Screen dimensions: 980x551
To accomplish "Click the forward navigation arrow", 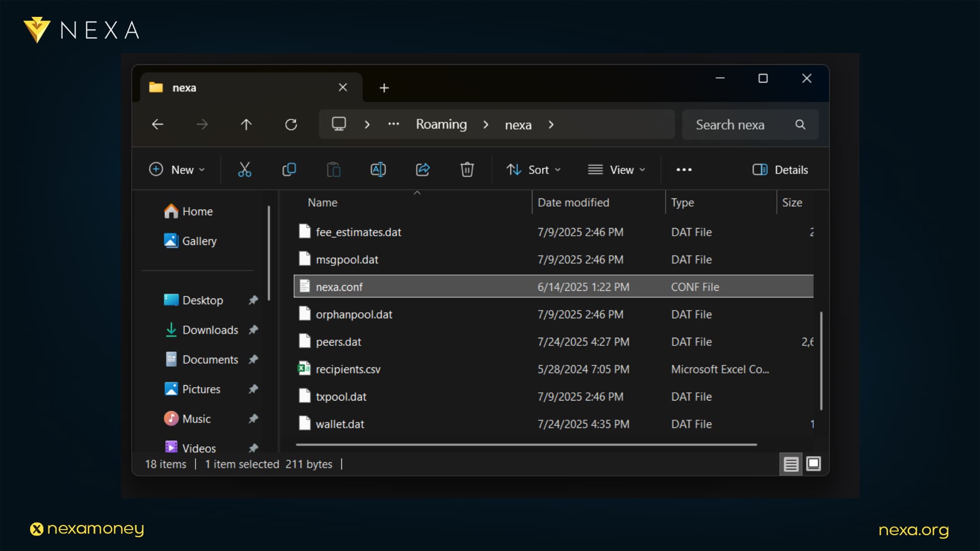I will tap(202, 124).
